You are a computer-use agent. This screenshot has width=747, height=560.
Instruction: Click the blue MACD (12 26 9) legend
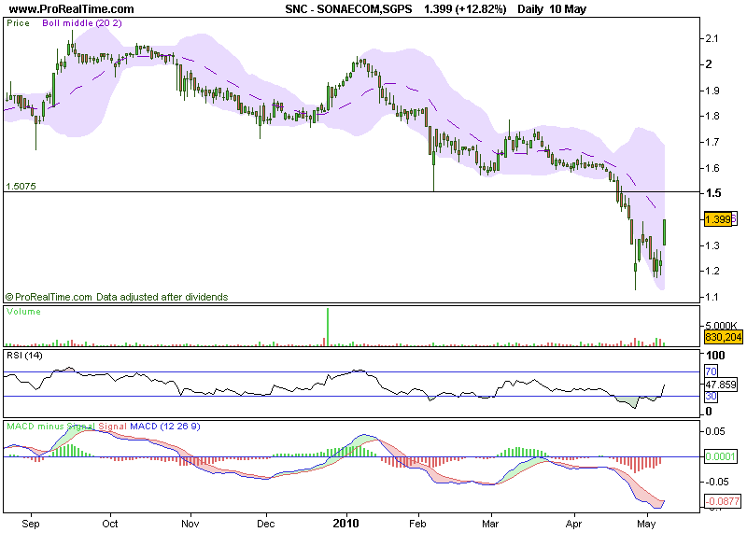(165, 427)
